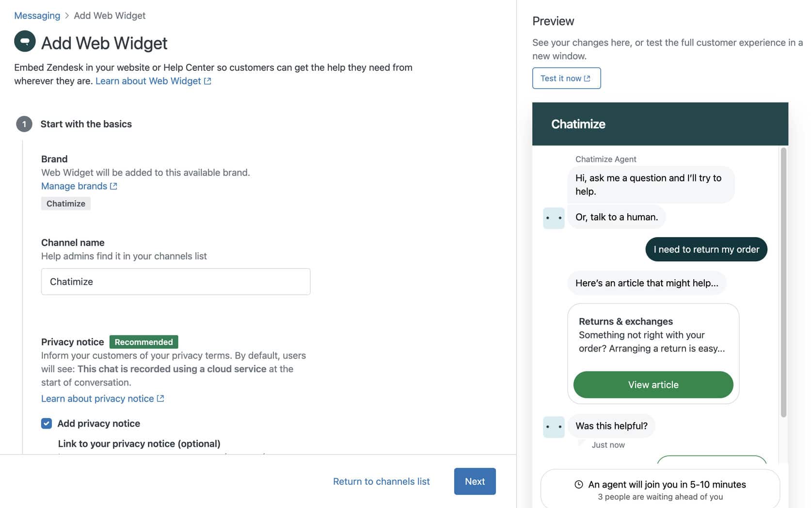The image size is (812, 508).
Task: Go to Messaging breadcrumb
Action: [x=37, y=16]
